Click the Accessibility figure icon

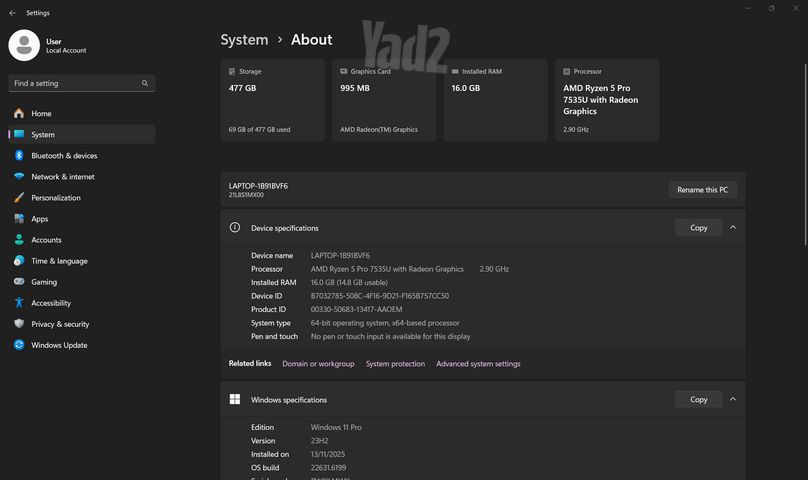tap(19, 303)
